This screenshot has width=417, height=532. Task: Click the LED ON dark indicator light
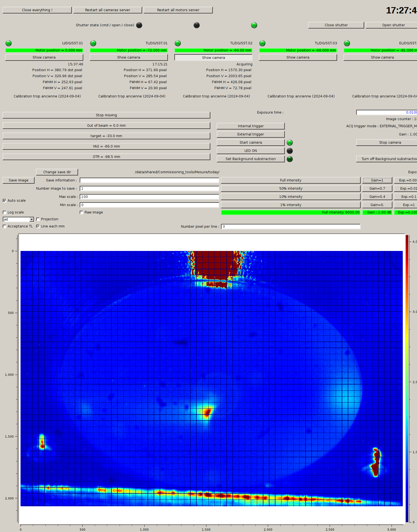tap(290, 151)
